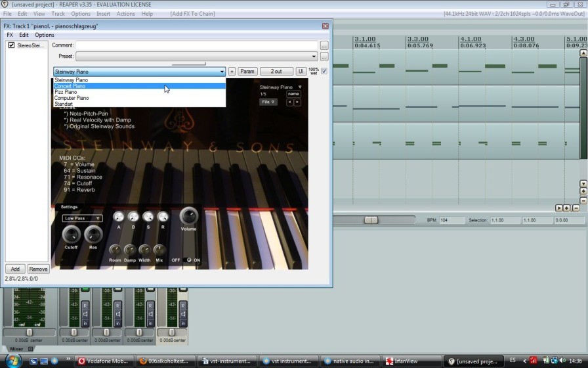Click the Release (R) envelope knob

point(163,217)
